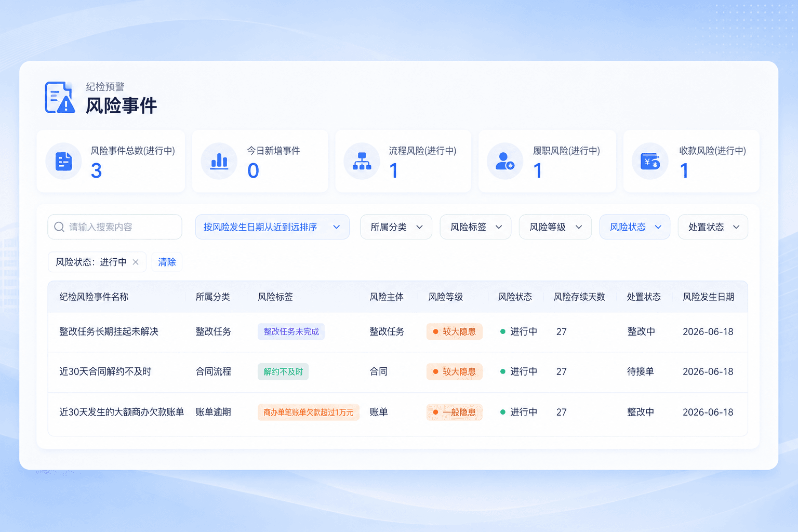Open the 风险等级 filter dropdown
798x532 pixels.
555,227
